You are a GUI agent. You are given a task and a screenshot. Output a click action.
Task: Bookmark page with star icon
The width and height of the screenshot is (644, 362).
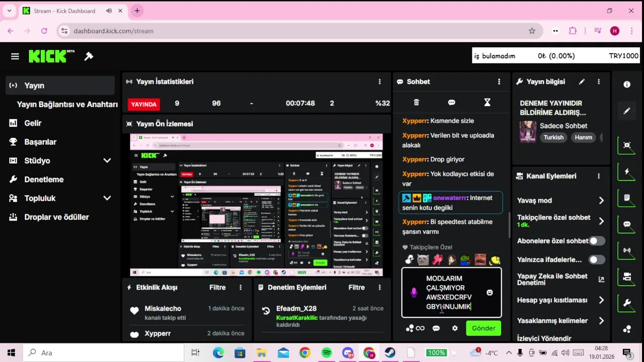click(x=532, y=31)
